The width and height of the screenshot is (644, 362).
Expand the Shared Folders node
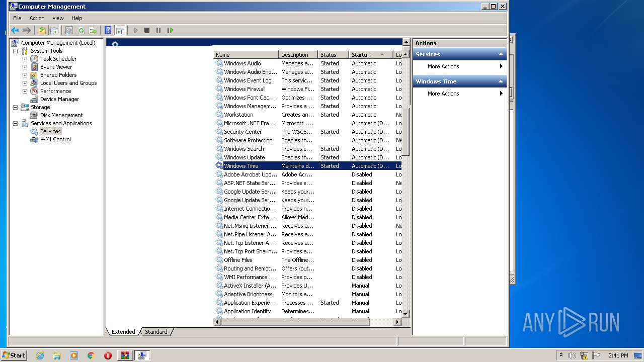pyautogui.click(x=25, y=75)
